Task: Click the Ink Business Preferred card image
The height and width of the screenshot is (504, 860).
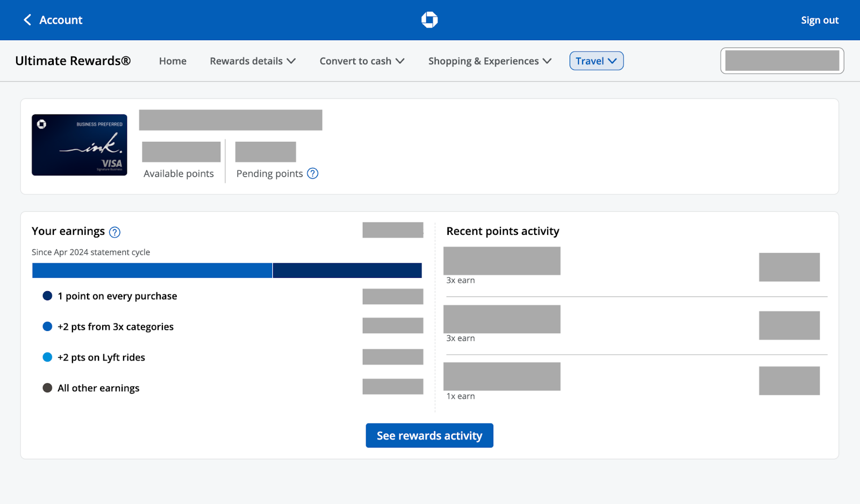Action: point(80,145)
